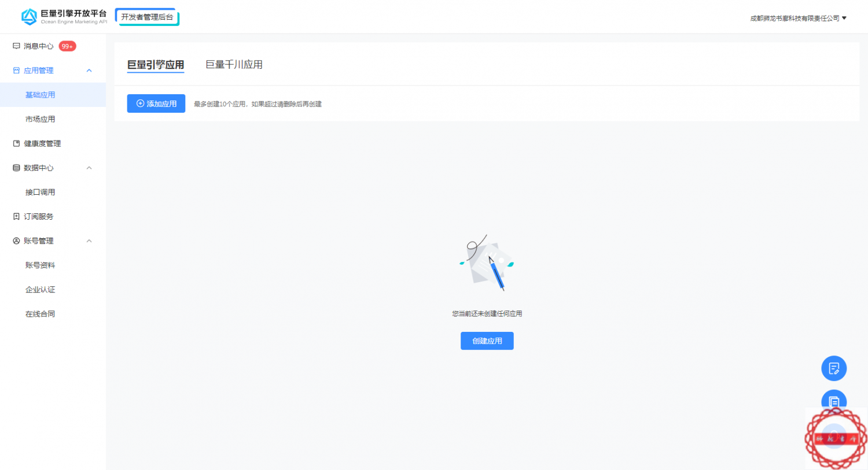The image size is (868, 470).
Task: Click the 开发者管理后台 label
Action: [147, 17]
